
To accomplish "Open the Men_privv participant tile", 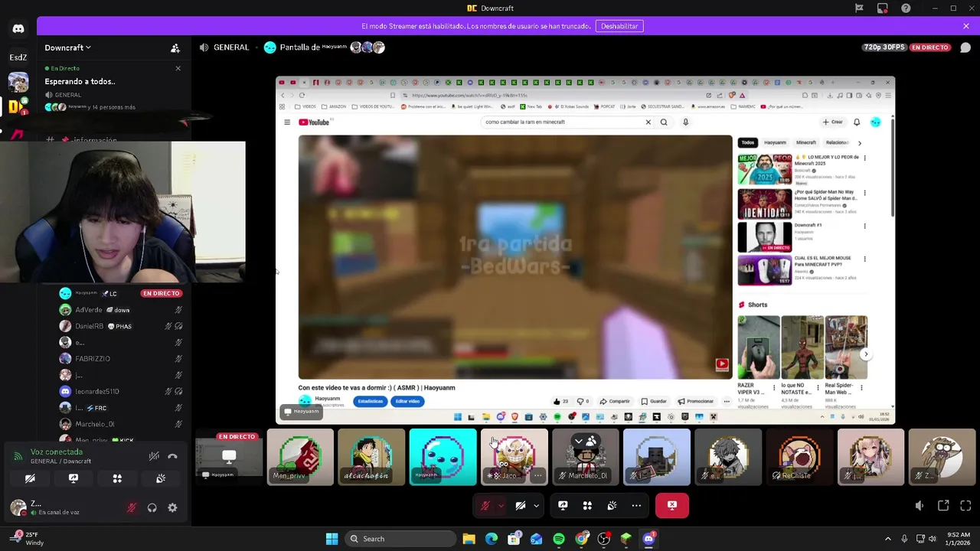I will 300,457.
